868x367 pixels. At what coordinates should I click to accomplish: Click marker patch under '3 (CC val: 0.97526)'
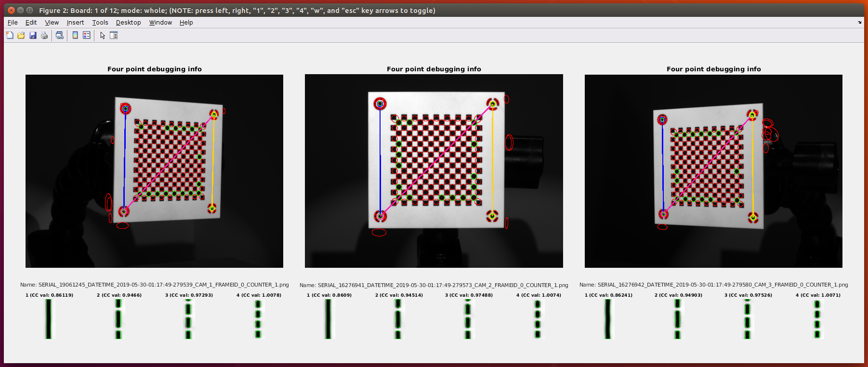(x=747, y=319)
